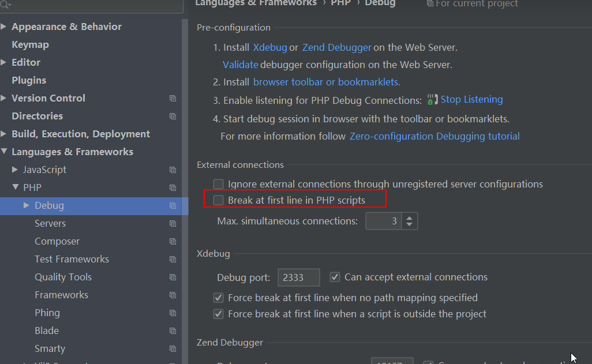The image size is (592, 364).
Task: Expand the Debug subtree arrow
Action: [27, 205]
